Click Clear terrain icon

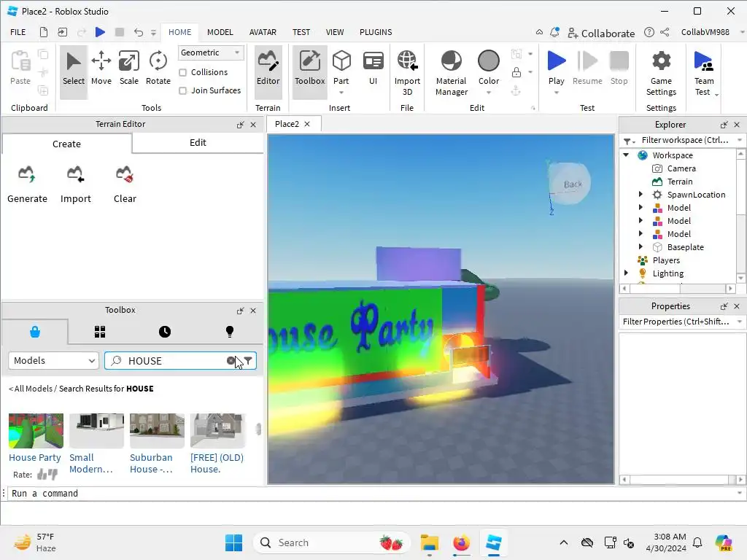[125, 184]
